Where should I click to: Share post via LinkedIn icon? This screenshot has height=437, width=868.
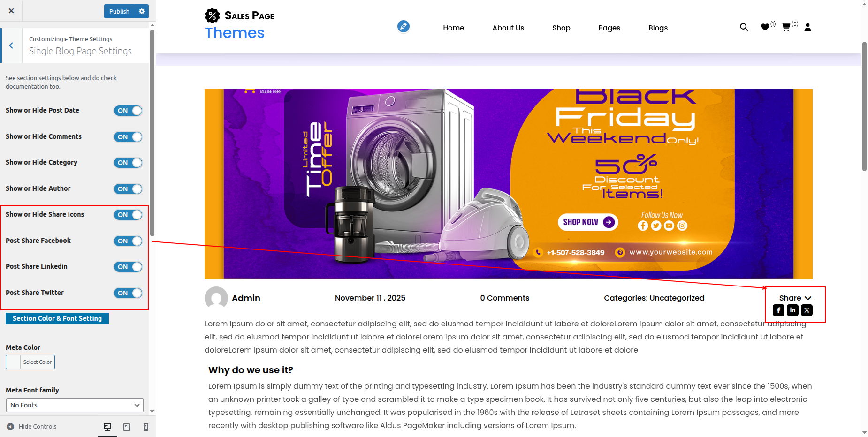click(x=792, y=310)
